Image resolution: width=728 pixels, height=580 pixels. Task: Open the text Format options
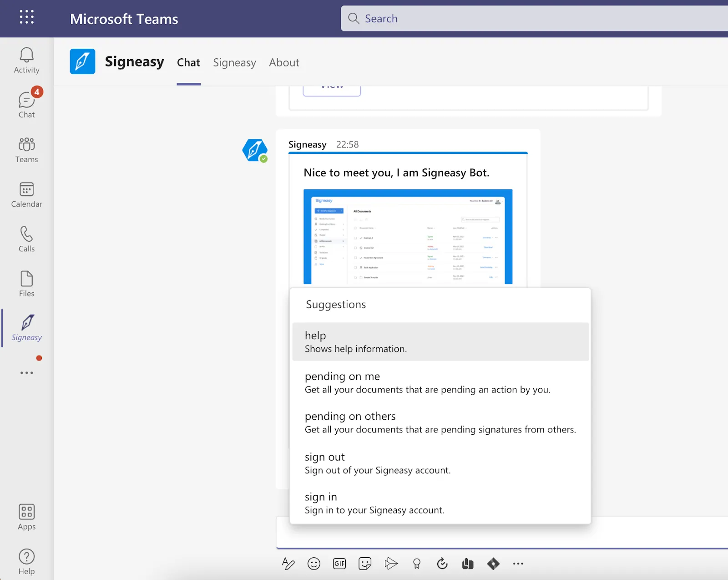[x=288, y=564]
